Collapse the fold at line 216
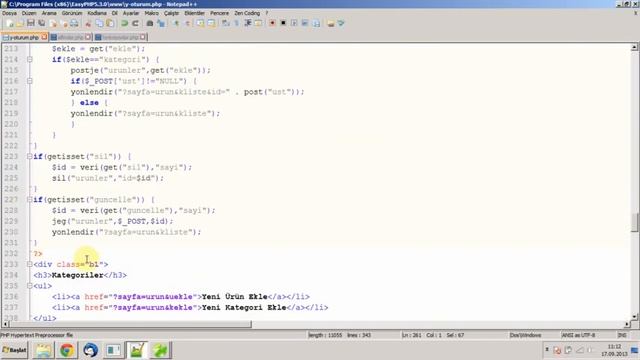This screenshot has width=640, height=360. pyautogui.click(x=29, y=81)
